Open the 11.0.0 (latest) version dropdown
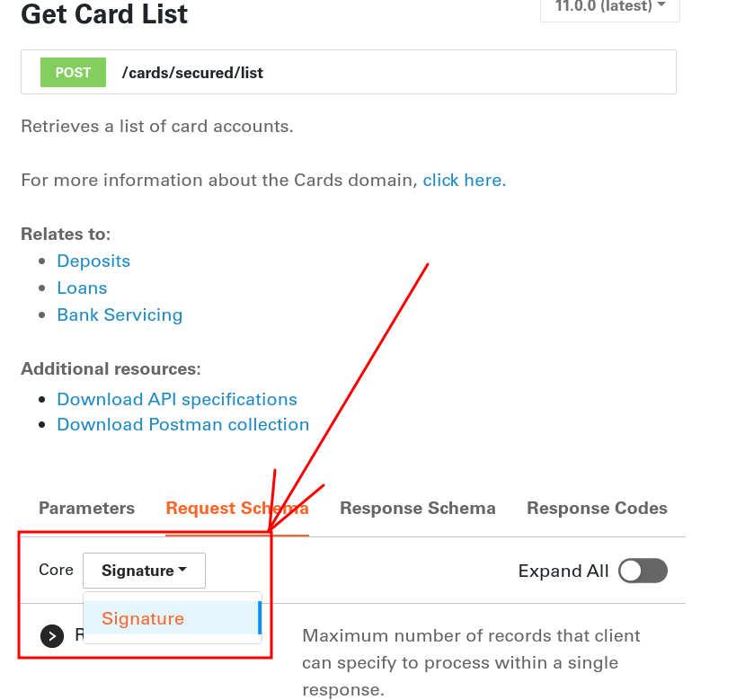The width and height of the screenshot is (754, 700). point(609,7)
